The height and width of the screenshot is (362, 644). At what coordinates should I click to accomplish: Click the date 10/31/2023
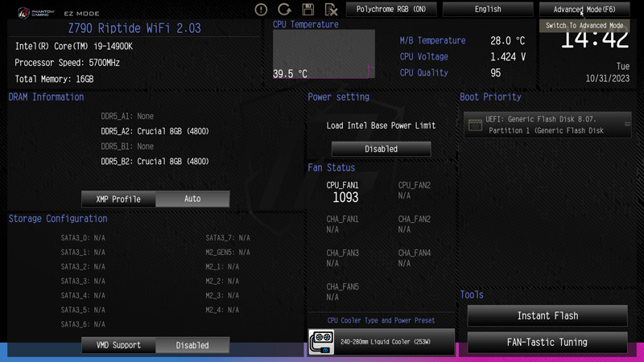pyautogui.click(x=608, y=78)
